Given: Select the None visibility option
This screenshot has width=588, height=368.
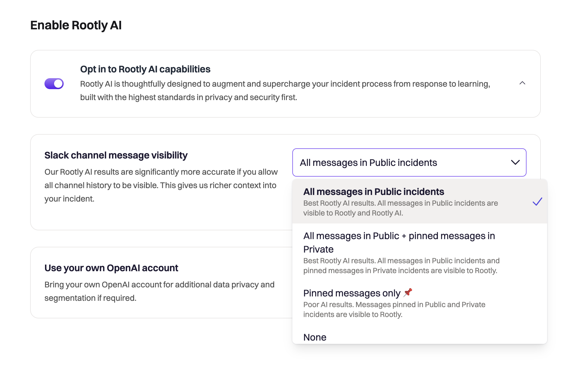Looking at the screenshot, I should tap(315, 337).
